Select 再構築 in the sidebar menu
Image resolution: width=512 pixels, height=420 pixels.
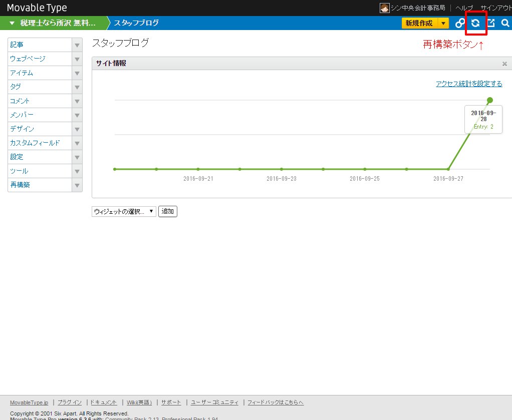pos(20,185)
